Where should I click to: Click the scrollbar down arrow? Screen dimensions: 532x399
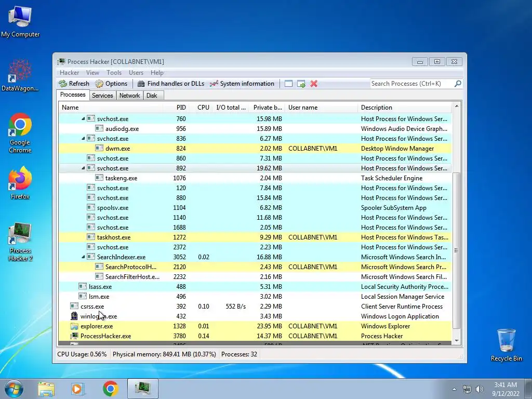[x=456, y=341]
